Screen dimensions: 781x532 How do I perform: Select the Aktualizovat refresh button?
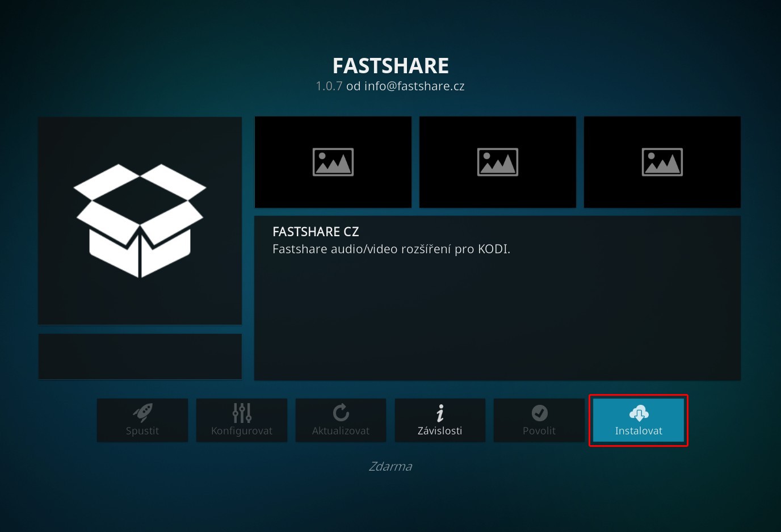tap(341, 420)
